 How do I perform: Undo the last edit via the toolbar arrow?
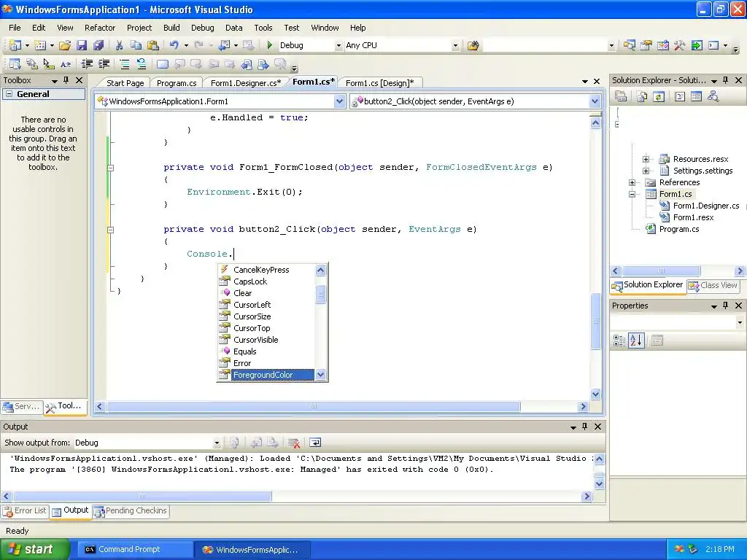coord(174,45)
